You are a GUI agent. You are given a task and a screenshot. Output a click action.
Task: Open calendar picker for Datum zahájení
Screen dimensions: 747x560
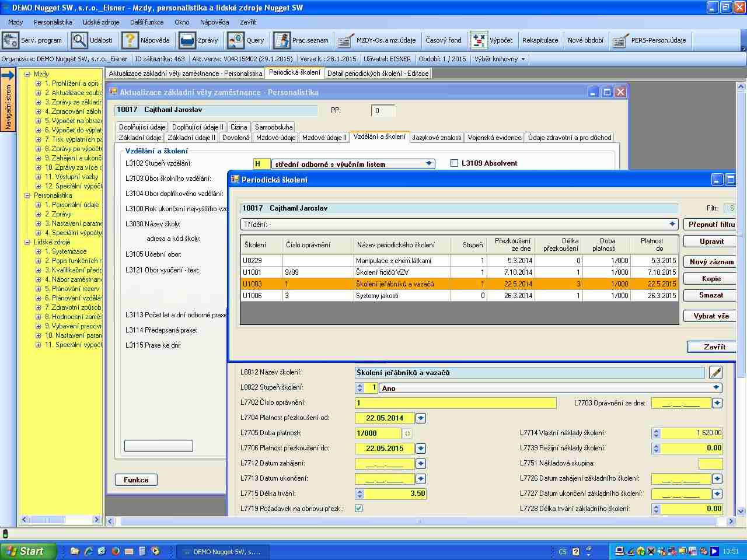click(x=421, y=463)
